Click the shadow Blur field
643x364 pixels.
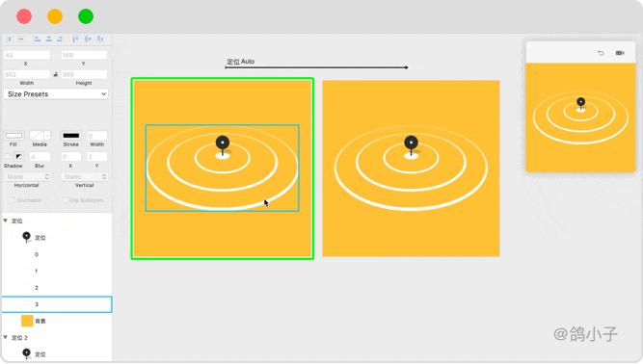(40, 156)
